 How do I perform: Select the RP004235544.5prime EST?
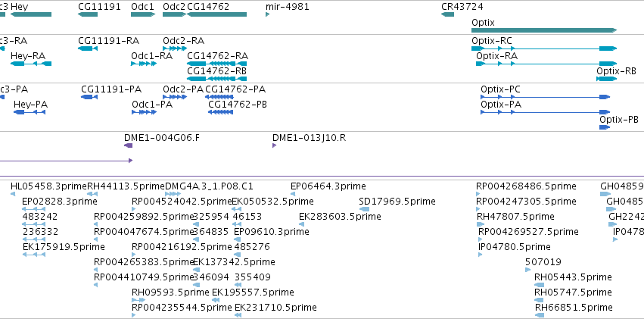coord(133,315)
